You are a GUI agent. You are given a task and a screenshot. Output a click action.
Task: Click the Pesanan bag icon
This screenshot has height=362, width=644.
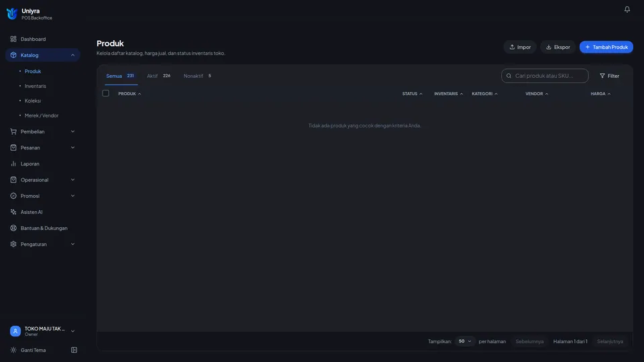[x=13, y=147]
